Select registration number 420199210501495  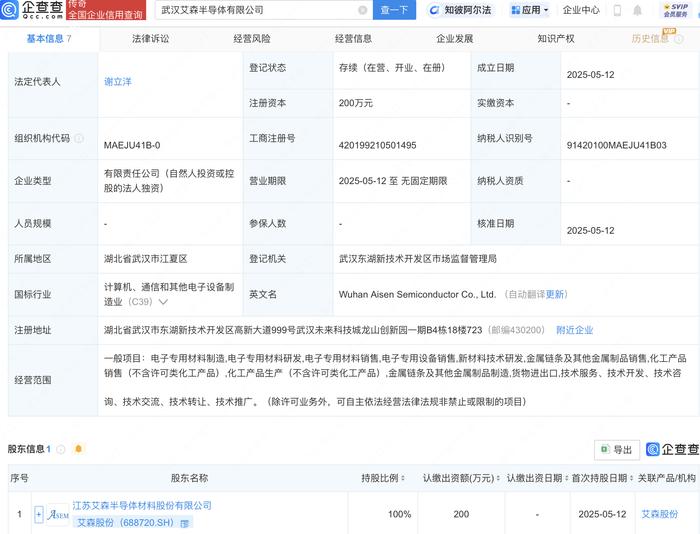[x=377, y=145]
